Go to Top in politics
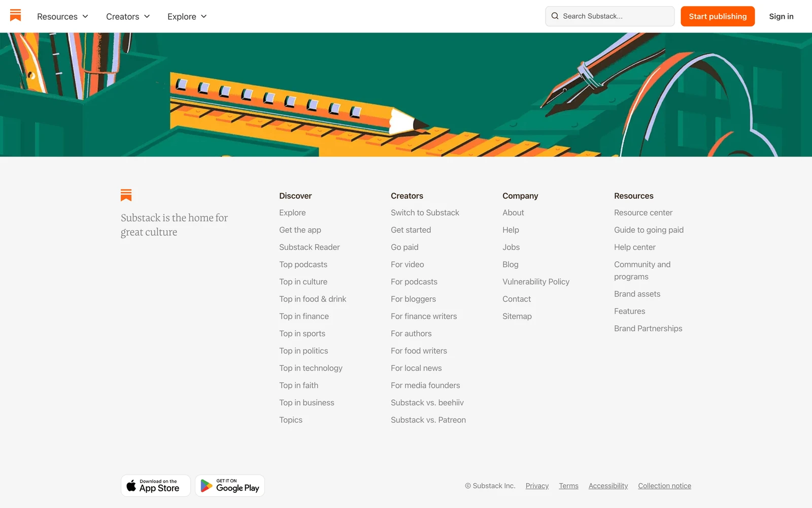The image size is (812, 508). [303, 351]
